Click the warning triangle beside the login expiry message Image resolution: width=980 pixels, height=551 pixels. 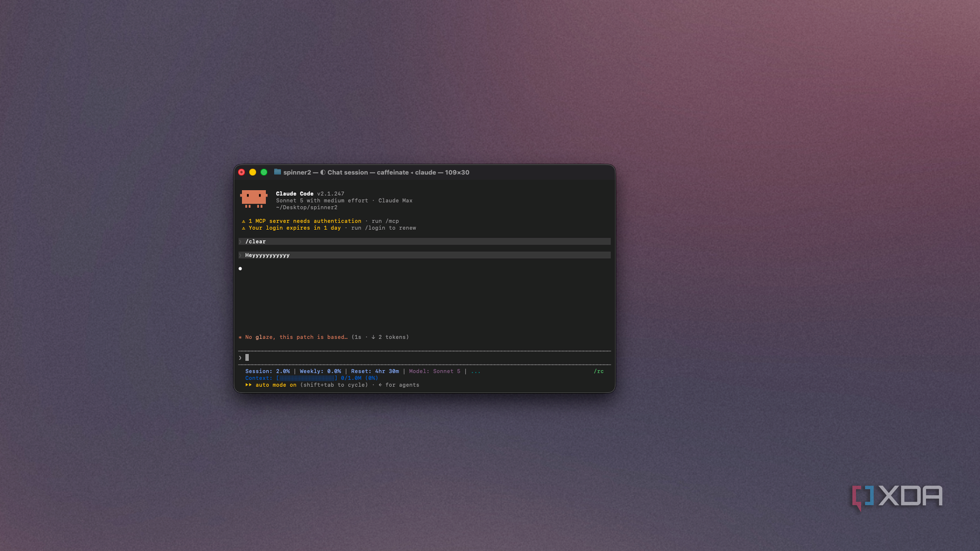(244, 228)
